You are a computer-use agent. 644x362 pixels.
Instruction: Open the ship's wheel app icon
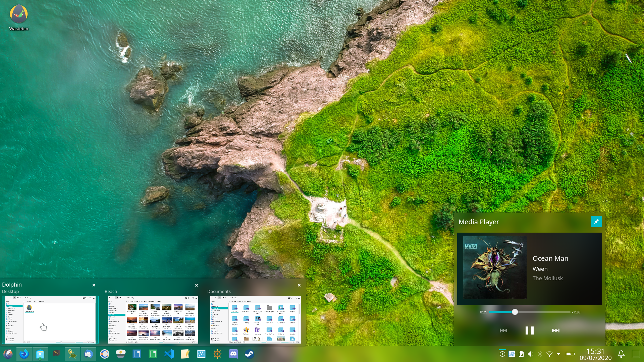coord(217,354)
